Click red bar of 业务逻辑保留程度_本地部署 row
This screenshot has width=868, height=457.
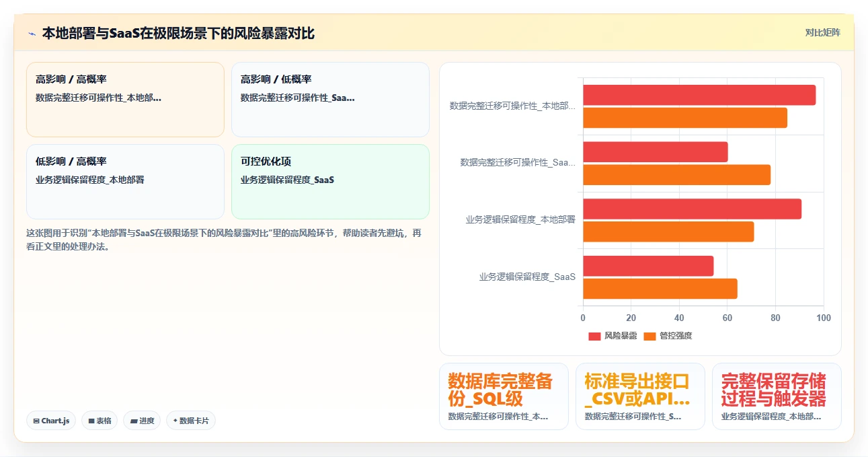coord(692,209)
